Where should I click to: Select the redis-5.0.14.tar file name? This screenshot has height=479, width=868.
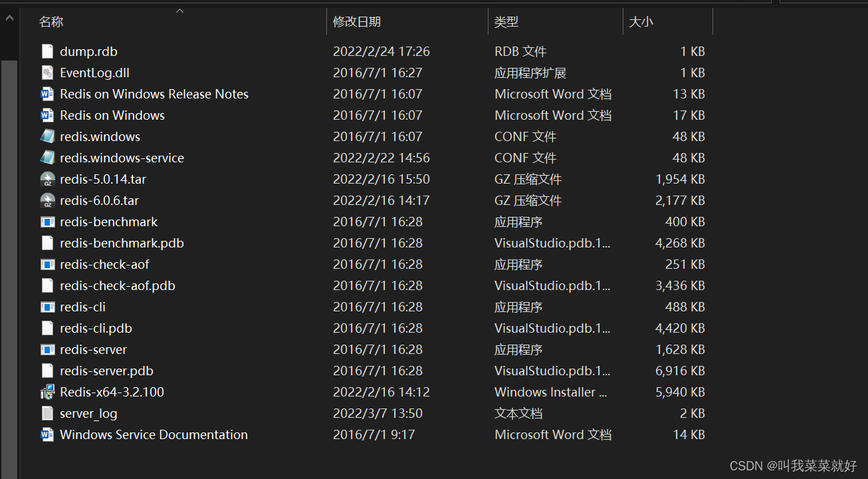[x=103, y=179]
